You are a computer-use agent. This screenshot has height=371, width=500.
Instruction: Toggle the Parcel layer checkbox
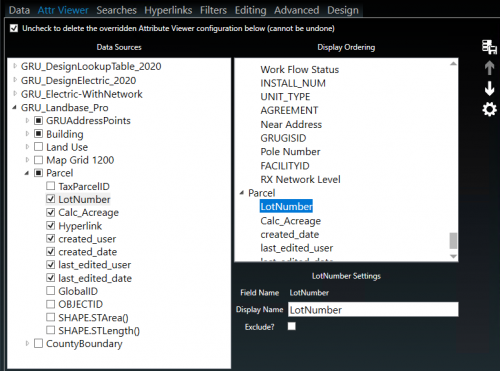click(38, 173)
